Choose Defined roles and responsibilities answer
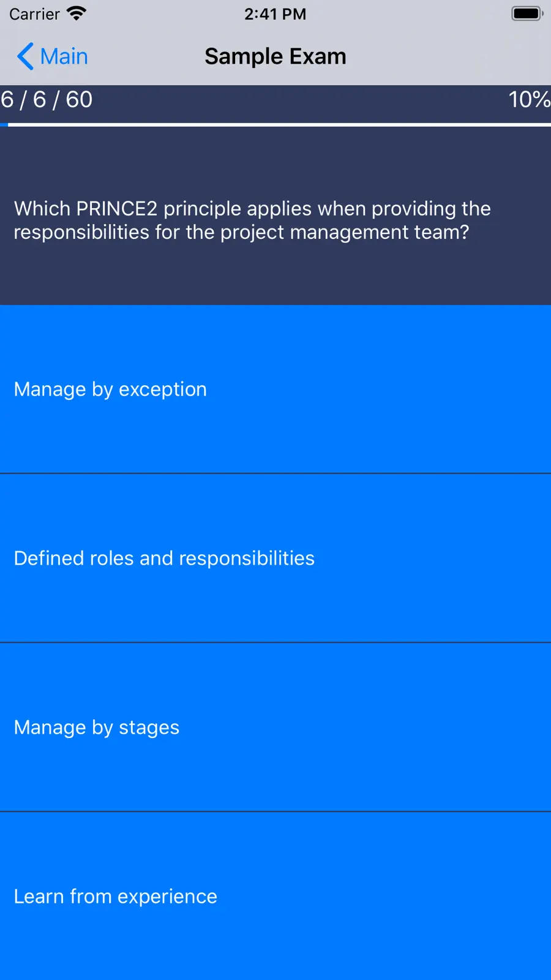This screenshot has height=980, width=551. (275, 558)
